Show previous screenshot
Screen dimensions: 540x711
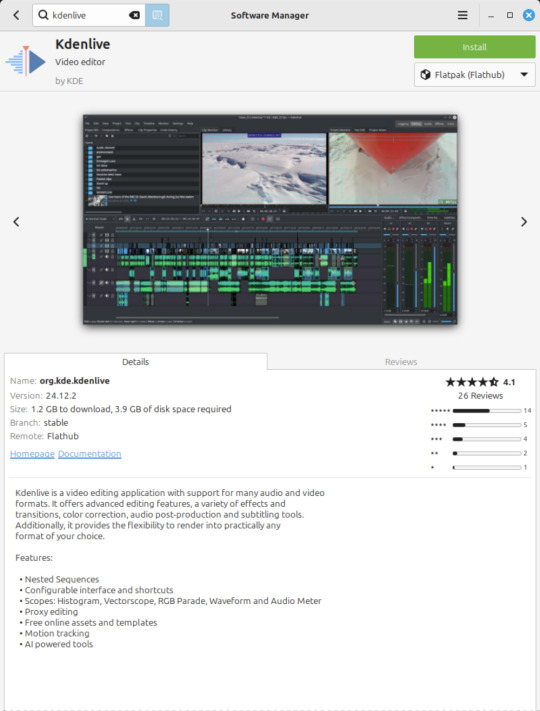tap(16, 222)
